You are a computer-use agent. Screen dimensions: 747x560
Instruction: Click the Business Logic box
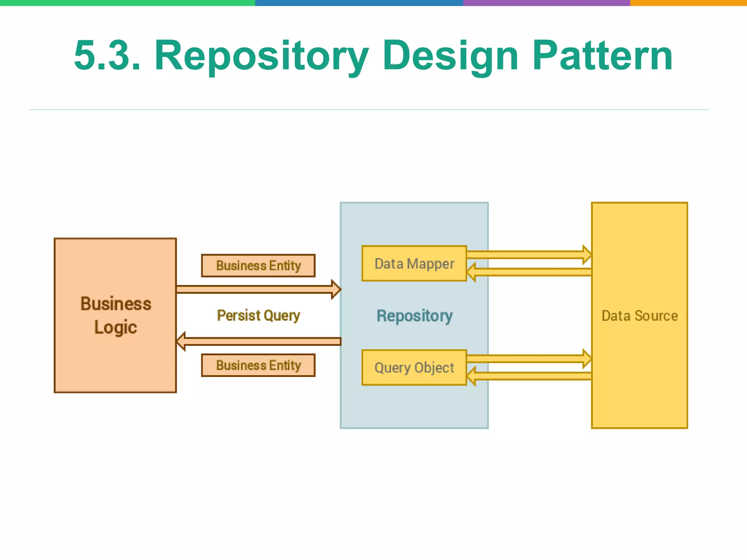[x=115, y=315]
